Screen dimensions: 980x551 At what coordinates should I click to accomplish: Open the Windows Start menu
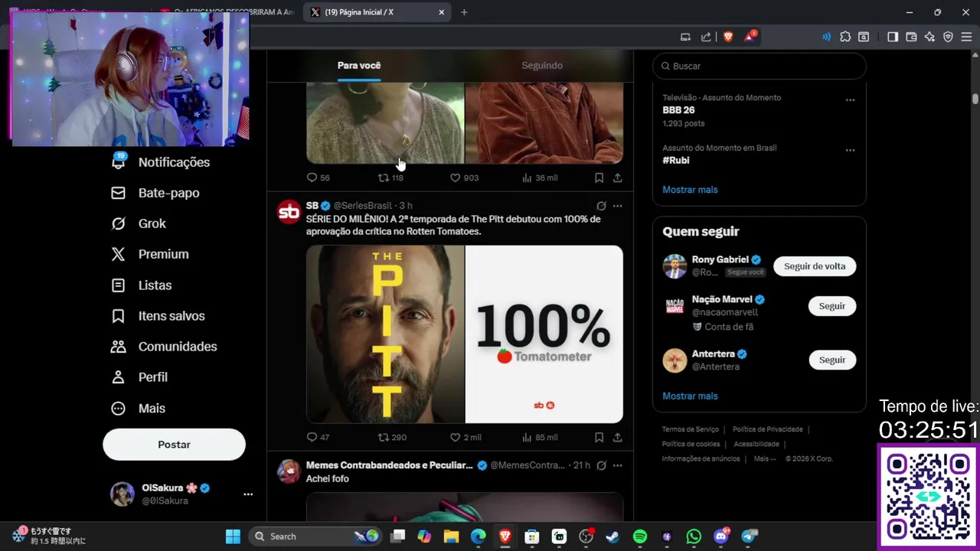tap(233, 536)
